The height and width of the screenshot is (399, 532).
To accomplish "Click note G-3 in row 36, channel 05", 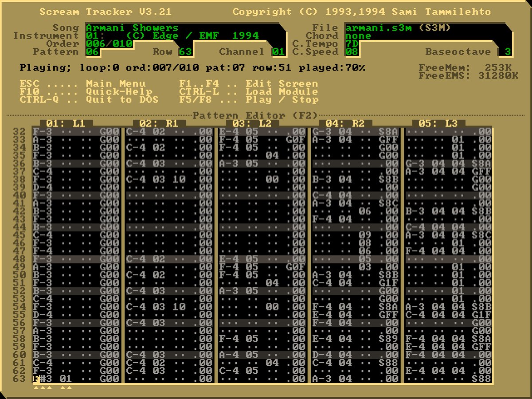I will click(415, 163).
